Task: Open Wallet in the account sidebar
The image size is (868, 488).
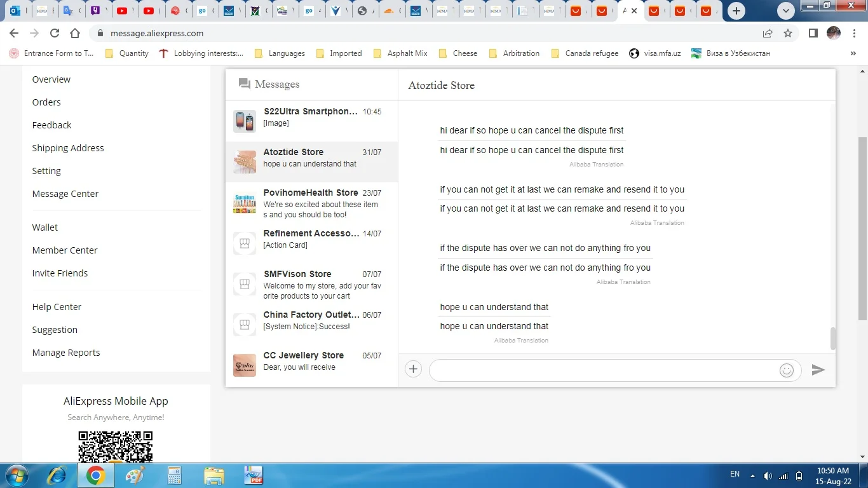Action: click(45, 227)
